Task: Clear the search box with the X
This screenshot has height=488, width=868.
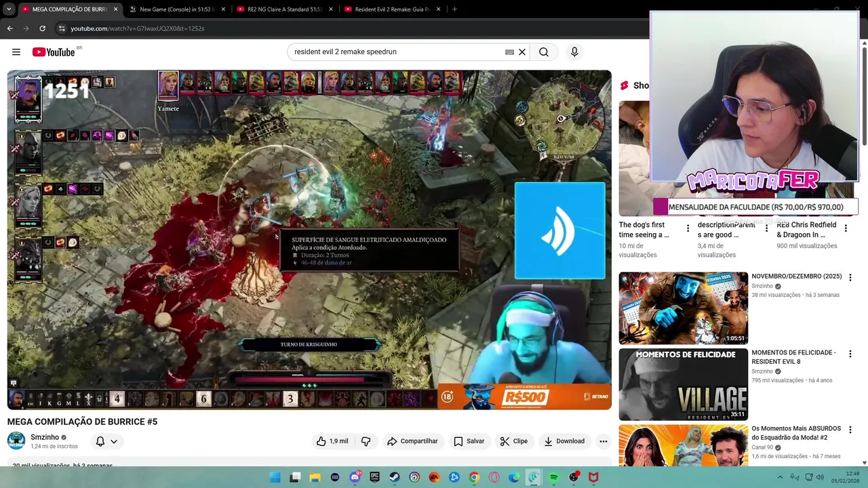Action: click(522, 52)
